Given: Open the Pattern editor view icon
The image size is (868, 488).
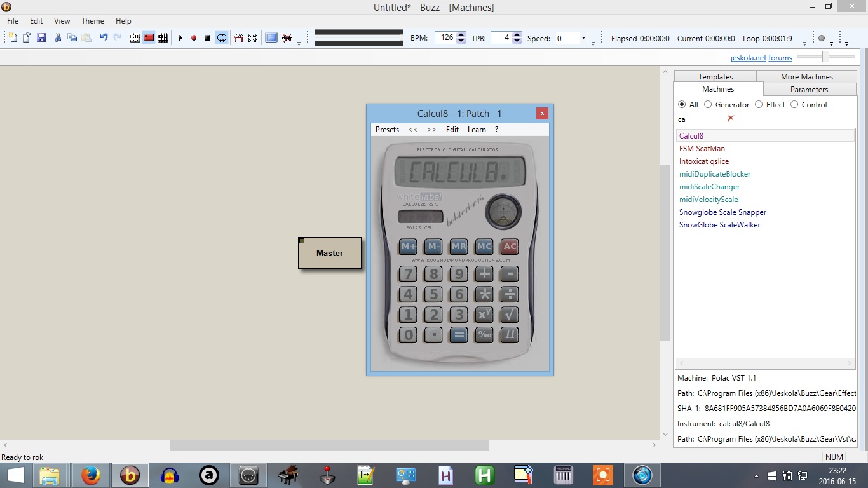Looking at the screenshot, I should click(x=134, y=37).
